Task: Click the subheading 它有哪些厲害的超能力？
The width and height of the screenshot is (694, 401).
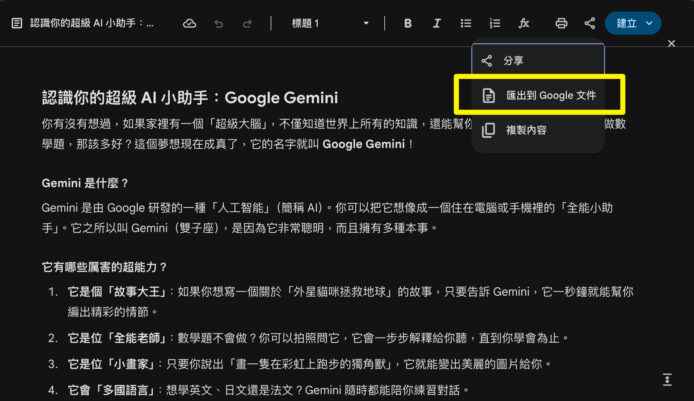Action: (x=104, y=267)
